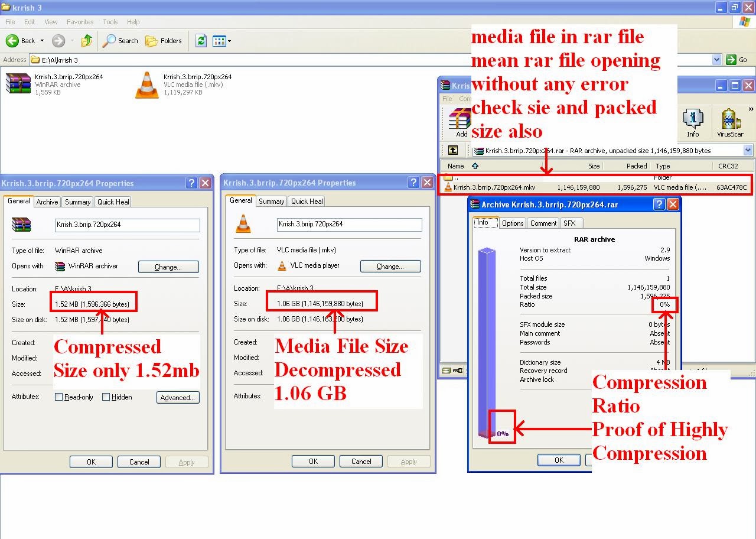
Task: Toggle the Read-only checkbox
Action: pyautogui.click(x=59, y=397)
